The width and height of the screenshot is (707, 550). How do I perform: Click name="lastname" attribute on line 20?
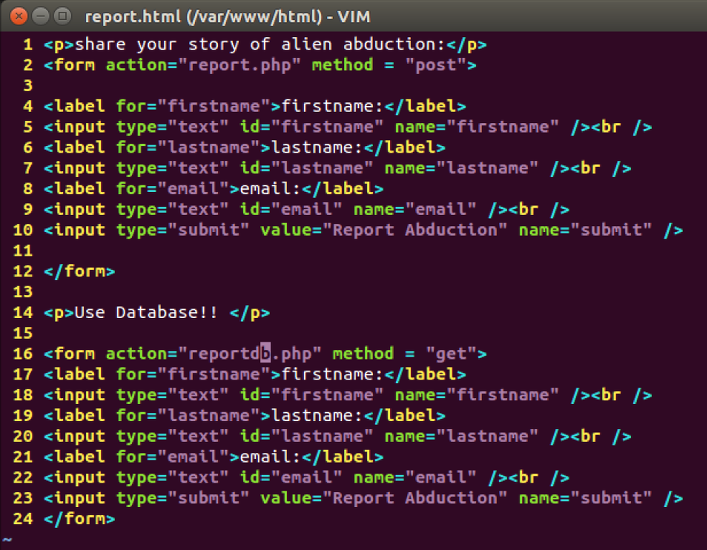462,437
